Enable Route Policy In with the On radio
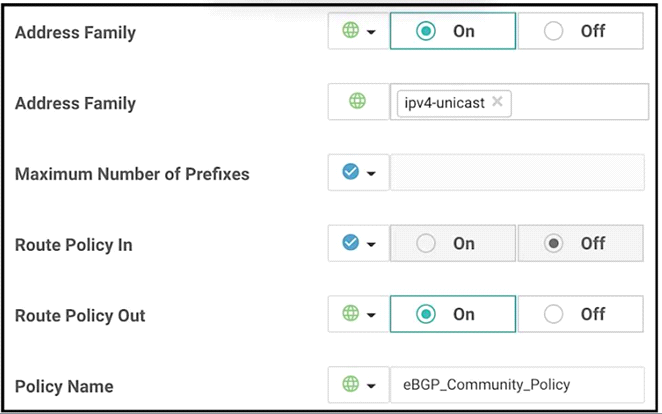Viewport: 662px width, 414px height. pos(453,243)
